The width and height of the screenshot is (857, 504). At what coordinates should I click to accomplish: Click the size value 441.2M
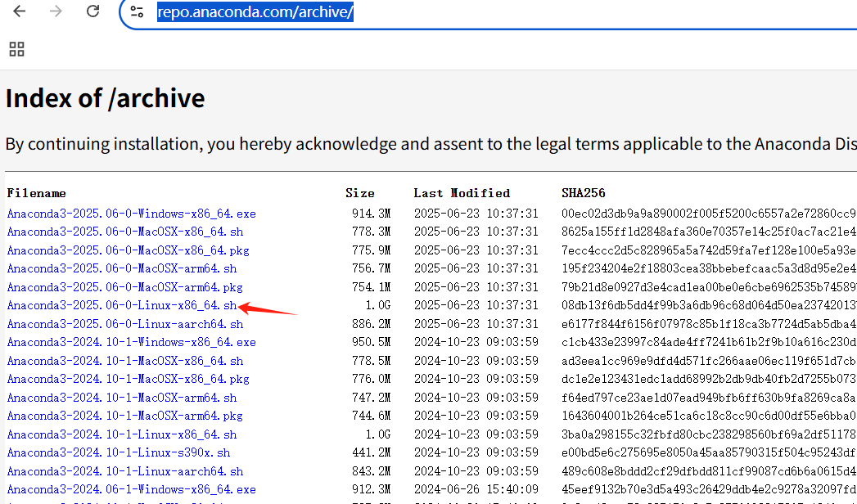[x=371, y=452]
